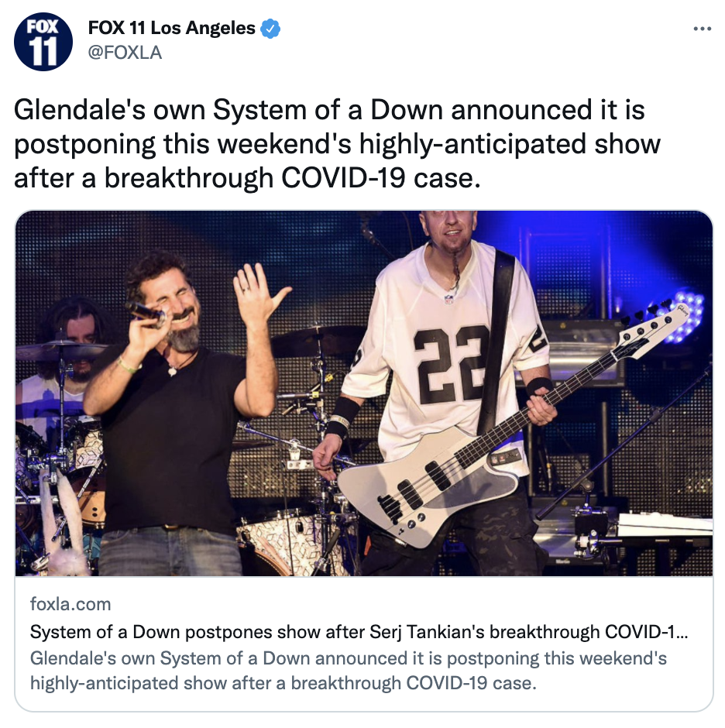Viewport: 725px width, 728px height.
Task: Open the FOX 11 Los Angeles display name
Action: coord(171,28)
